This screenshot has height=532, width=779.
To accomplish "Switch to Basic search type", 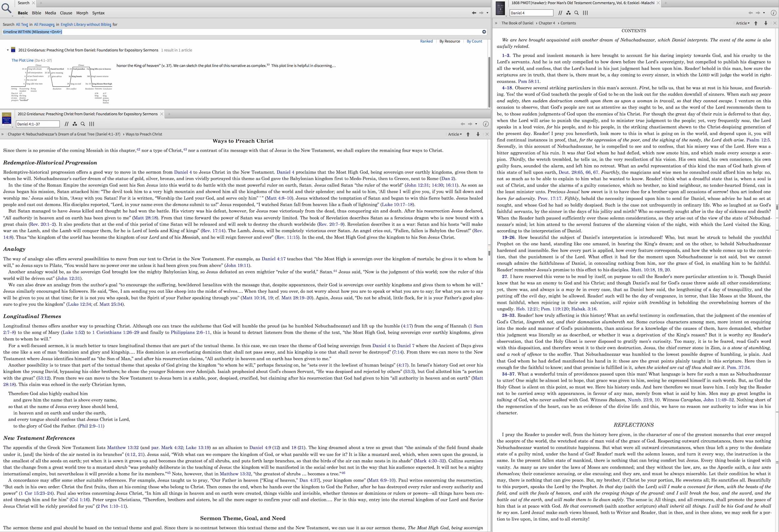I will point(23,13).
